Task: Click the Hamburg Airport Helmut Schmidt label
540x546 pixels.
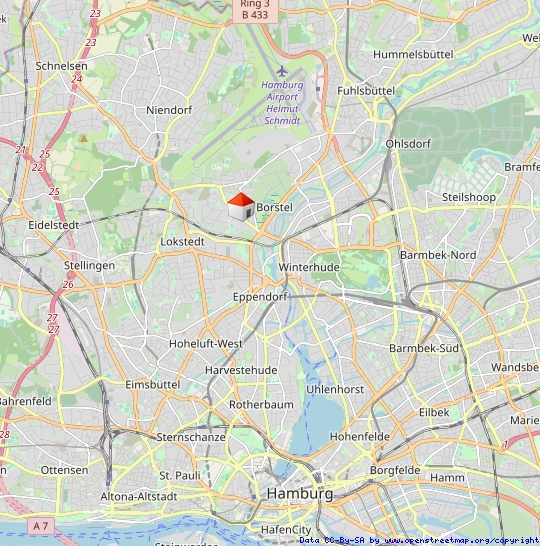Action: (282, 103)
